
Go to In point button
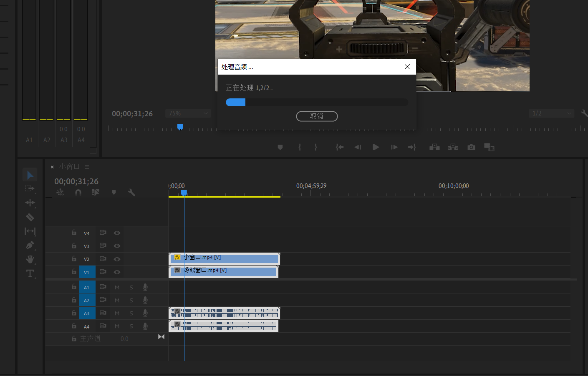coord(340,147)
